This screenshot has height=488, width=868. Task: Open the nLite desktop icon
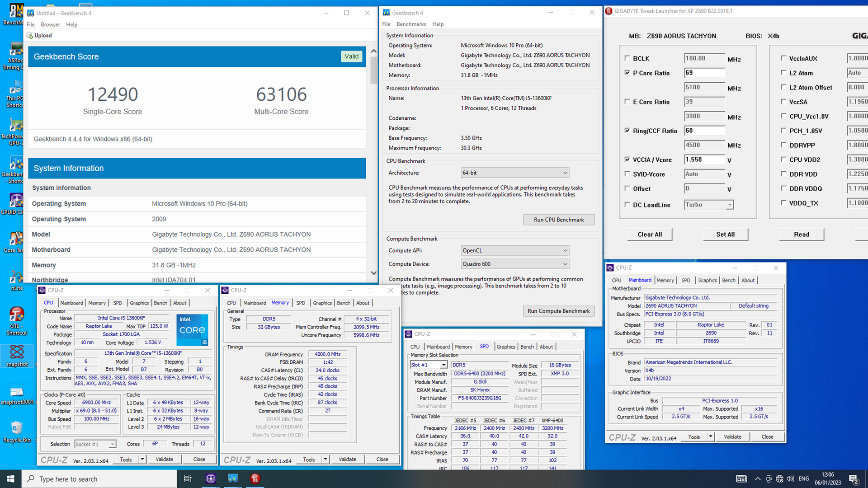click(x=17, y=280)
